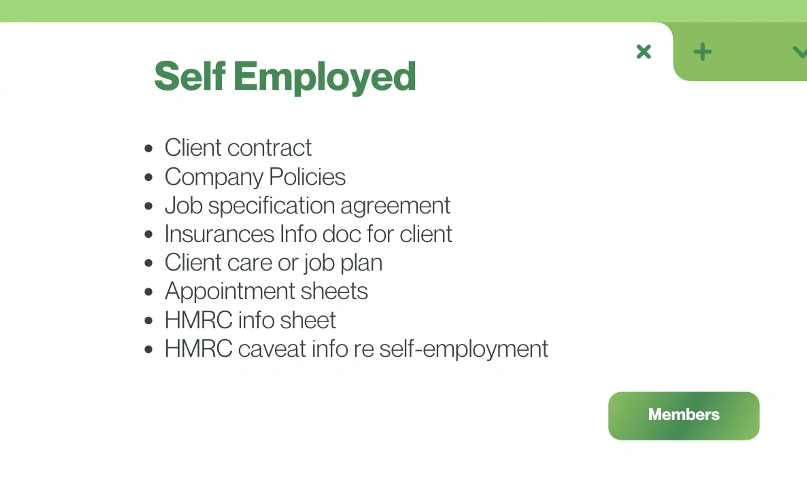The image size is (807, 498).
Task: Open the Appointment sheets entry
Action: [x=266, y=291]
